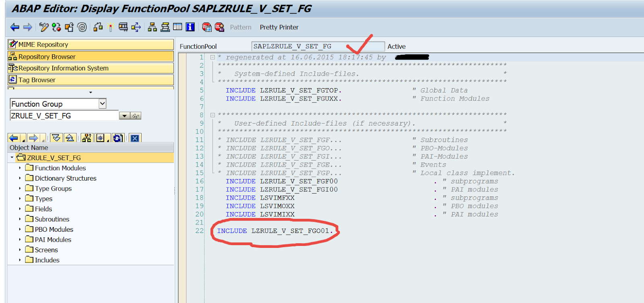Collapse the code block at line 8

(213, 115)
